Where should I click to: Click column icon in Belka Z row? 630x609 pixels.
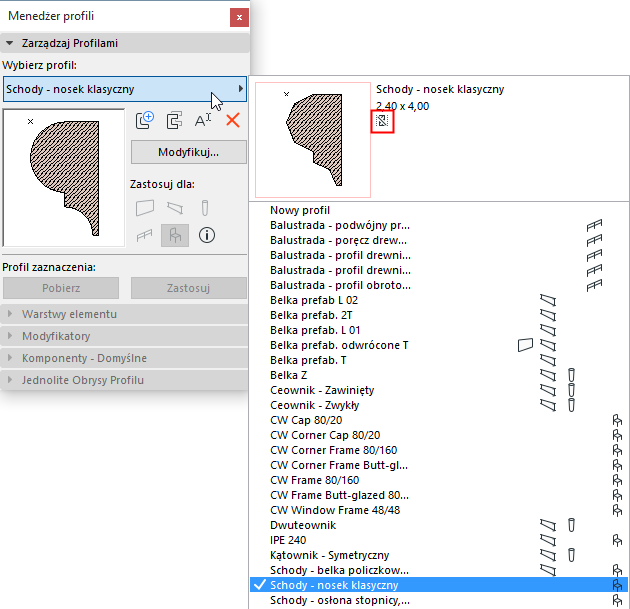[x=571, y=375]
